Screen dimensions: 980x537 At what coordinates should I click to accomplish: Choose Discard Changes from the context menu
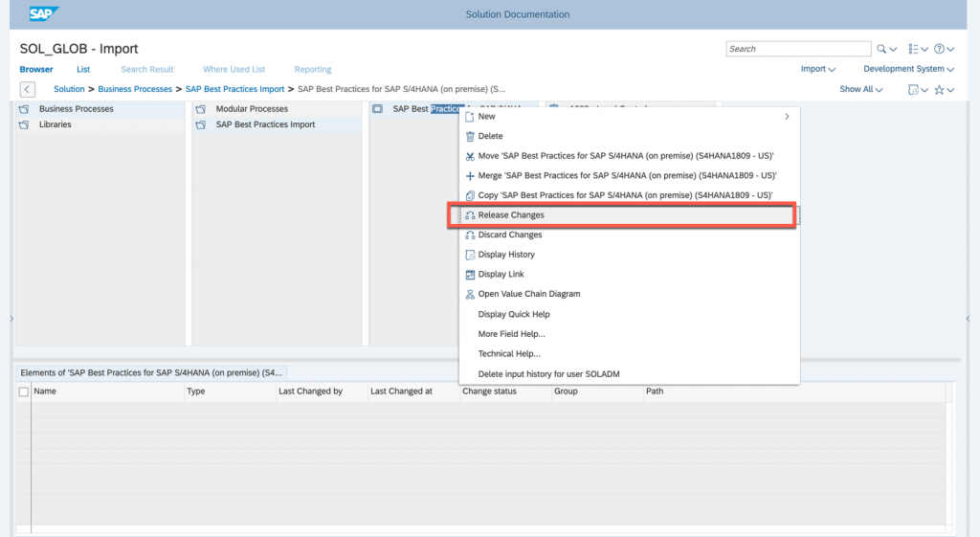tap(630, 235)
